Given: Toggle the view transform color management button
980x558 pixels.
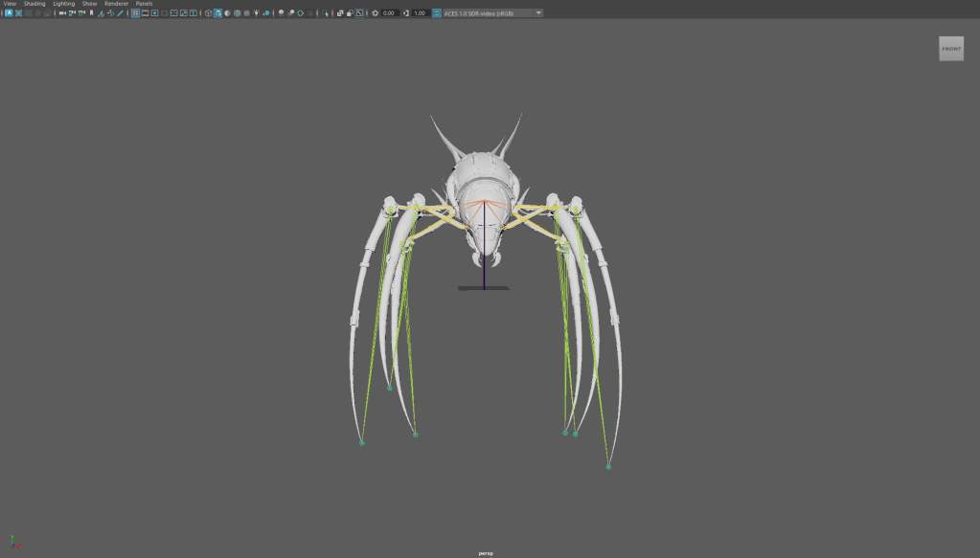Looking at the screenshot, I should 437,13.
